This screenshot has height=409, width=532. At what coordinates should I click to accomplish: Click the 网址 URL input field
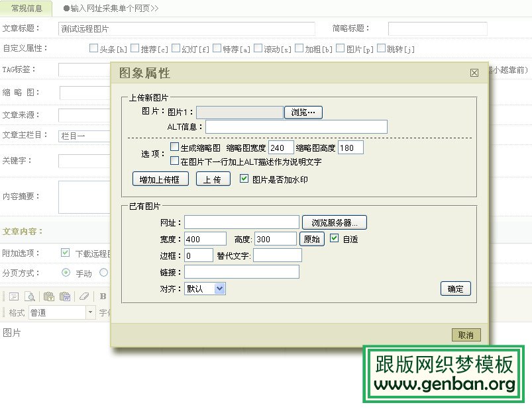click(x=242, y=222)
